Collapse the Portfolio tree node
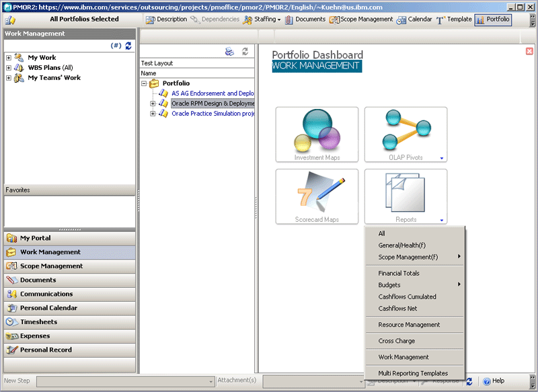This screenshot has height=392, width=538. [x=144, y=83]
